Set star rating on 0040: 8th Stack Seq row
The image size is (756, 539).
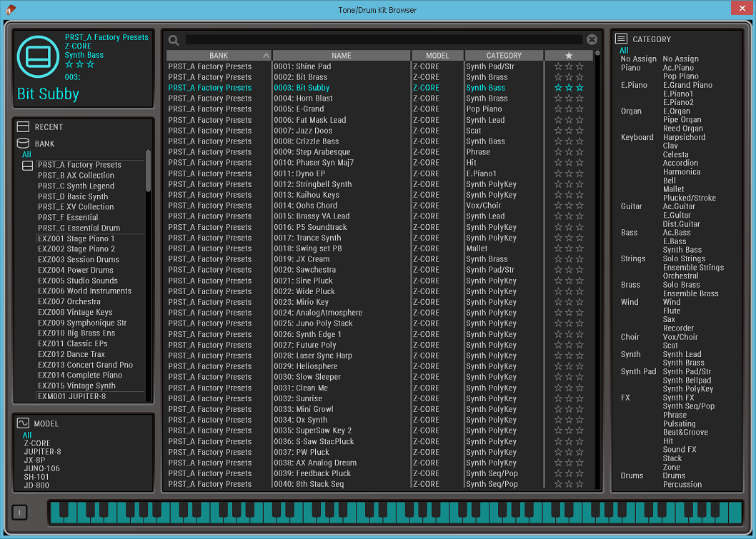point(569,484)
